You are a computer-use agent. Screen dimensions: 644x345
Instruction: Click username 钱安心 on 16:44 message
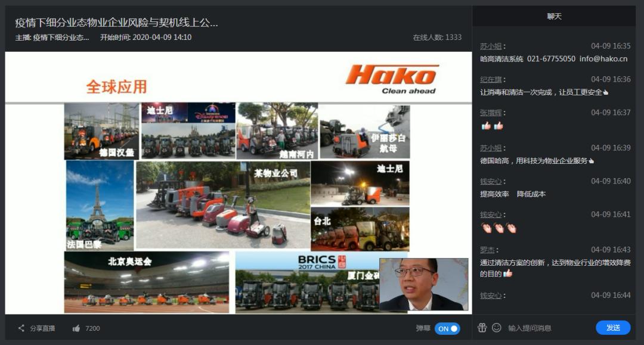(491, 296)
